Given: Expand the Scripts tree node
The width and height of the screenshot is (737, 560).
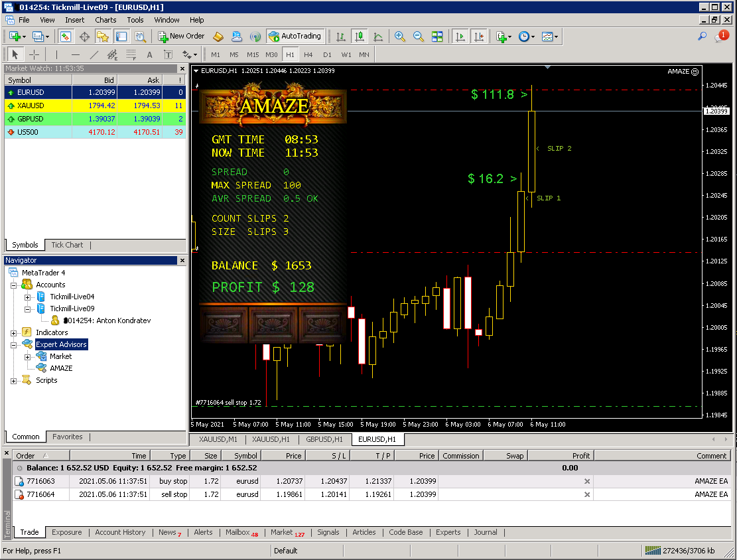Looking at the screenshot, I should [x=14, y=381].
